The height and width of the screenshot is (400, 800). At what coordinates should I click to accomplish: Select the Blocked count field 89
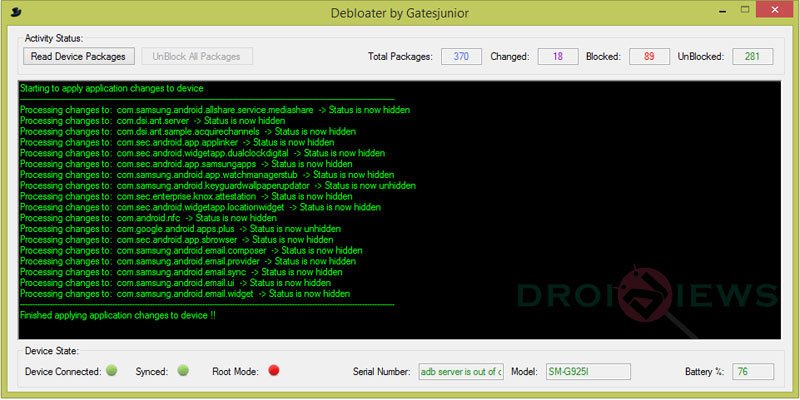coord(649,57)
